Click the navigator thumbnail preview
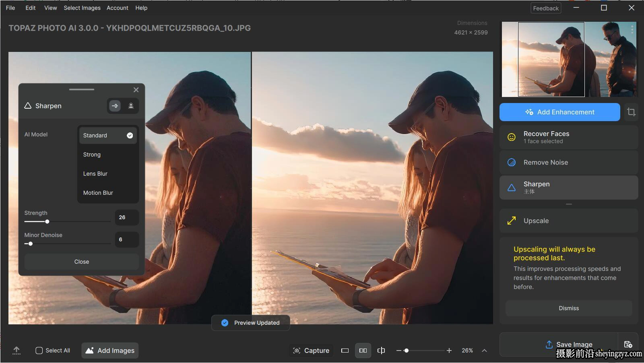This screenshot has height=363, width=644. (x=569, y=59)
